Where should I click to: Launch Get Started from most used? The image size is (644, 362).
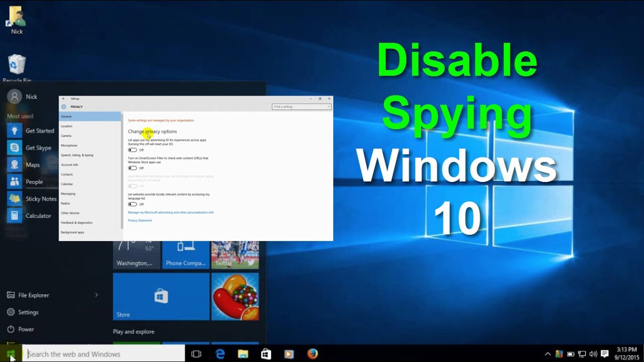(x=31, y=131)
